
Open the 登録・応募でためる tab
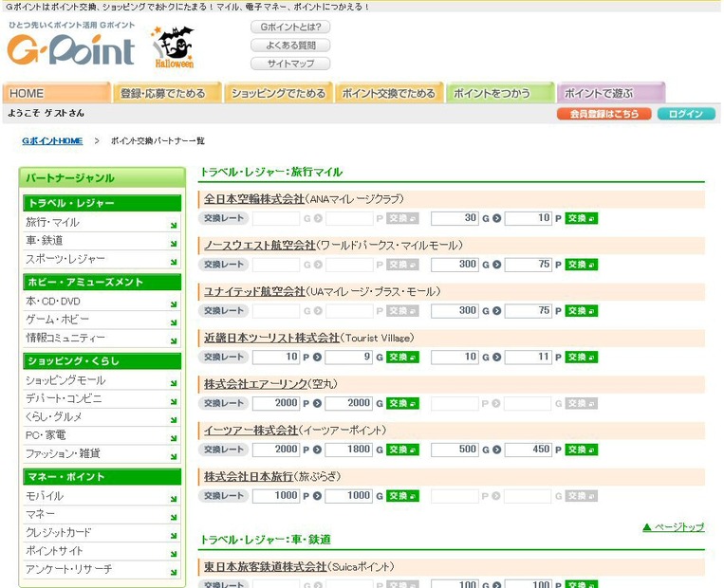point(167,93)
